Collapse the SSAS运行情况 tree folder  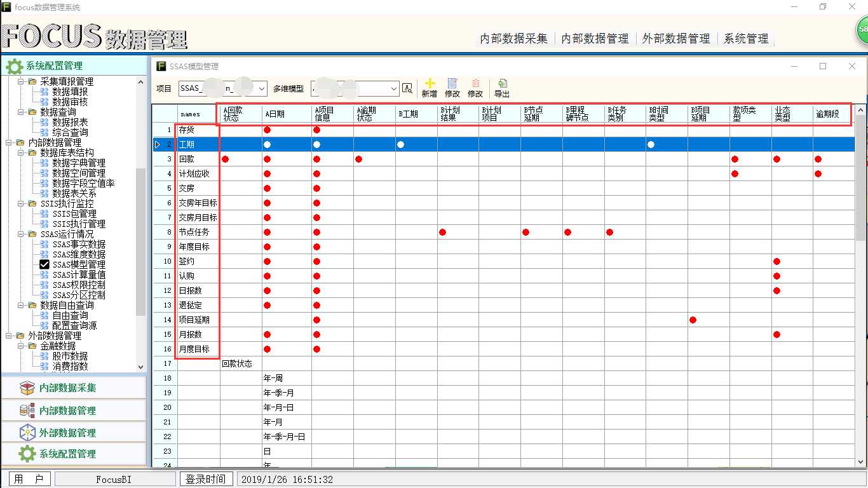(21, 234)
